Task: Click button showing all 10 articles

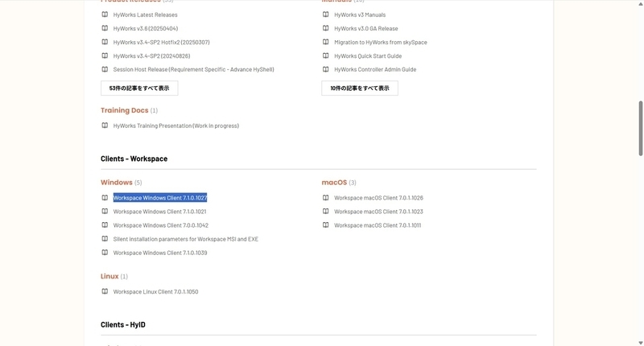Action: click(x=360, y=89)
